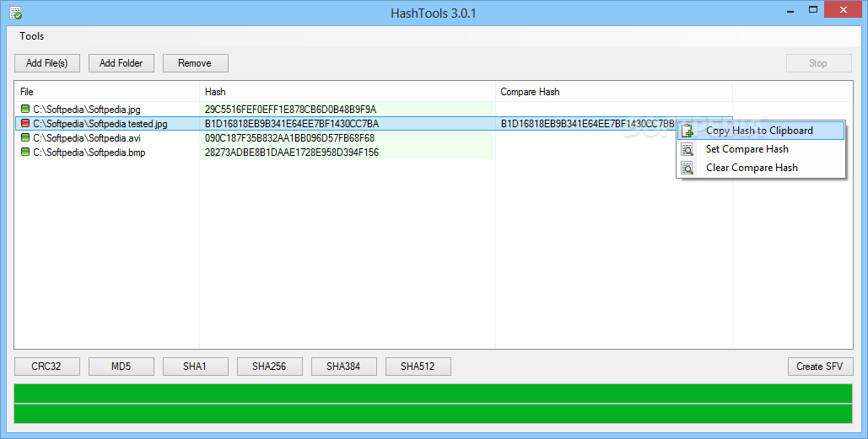Choose Clear Compare Hash
The width and height of the screenshot is (868, 439).
(761, 168)
